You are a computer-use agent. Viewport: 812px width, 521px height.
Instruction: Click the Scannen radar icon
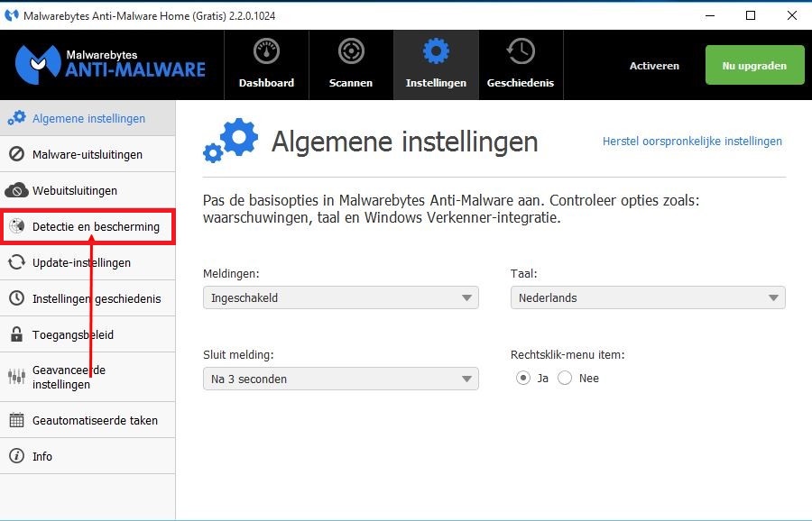351,52
